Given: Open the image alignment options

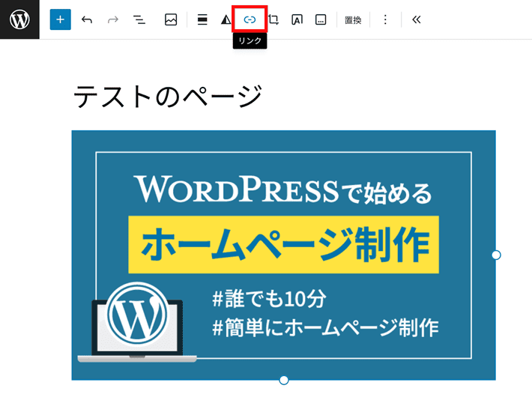Looking at the screenshot, I should (202, 19).
